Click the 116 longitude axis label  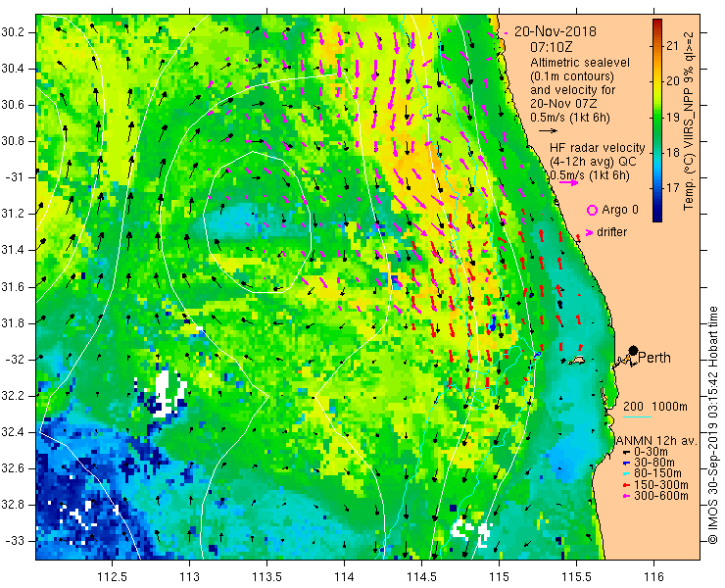point(653,576)
